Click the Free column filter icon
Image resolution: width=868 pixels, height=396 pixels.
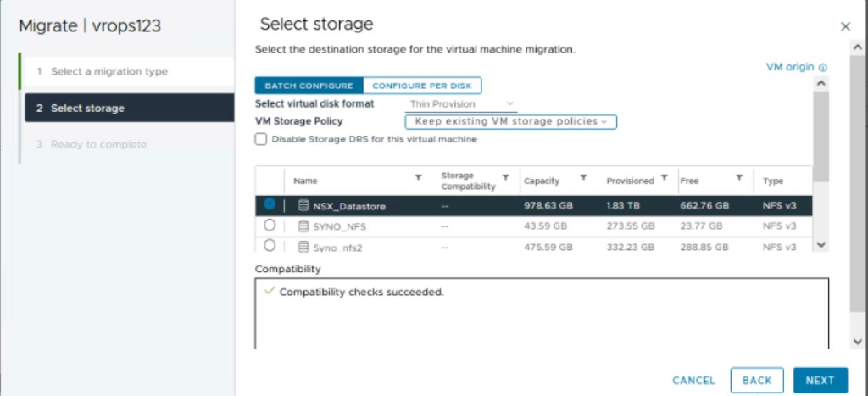point(739,177)
